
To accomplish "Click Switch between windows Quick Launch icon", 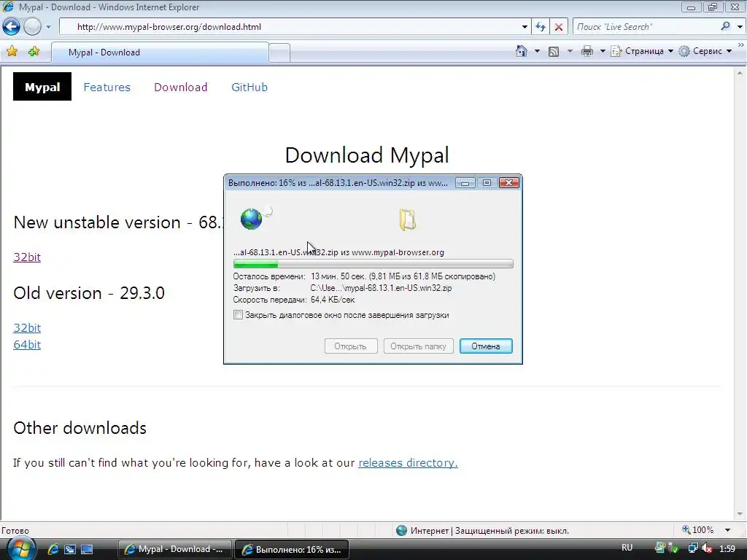I will point(69,549).
